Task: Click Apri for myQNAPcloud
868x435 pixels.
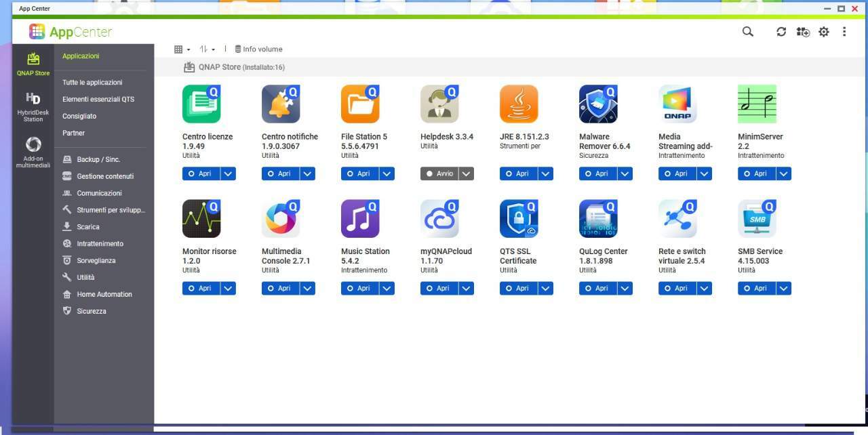Action: point(439,289)
